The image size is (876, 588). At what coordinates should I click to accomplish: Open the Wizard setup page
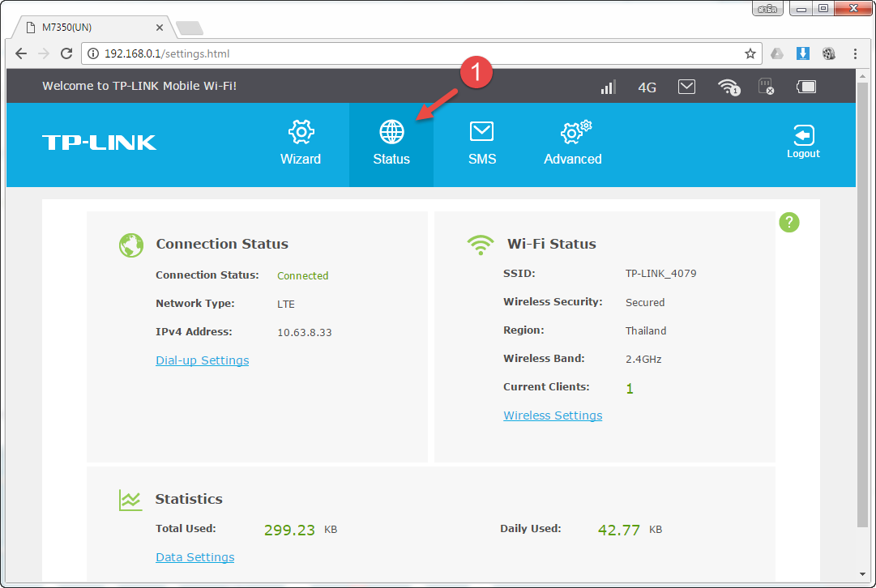301,143
